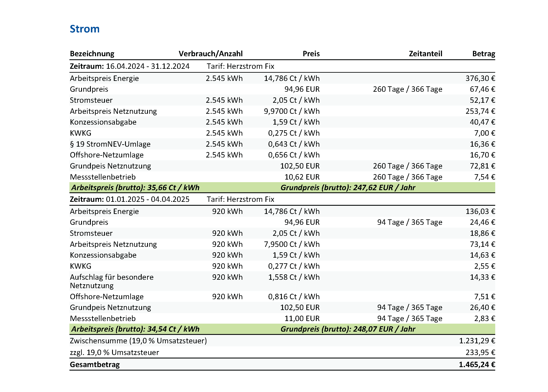Click the Zeitraum 16.04.2024 - 31.12.2024 row
The height and width of the screenshot is (392, 548).
tap(130, 66)
